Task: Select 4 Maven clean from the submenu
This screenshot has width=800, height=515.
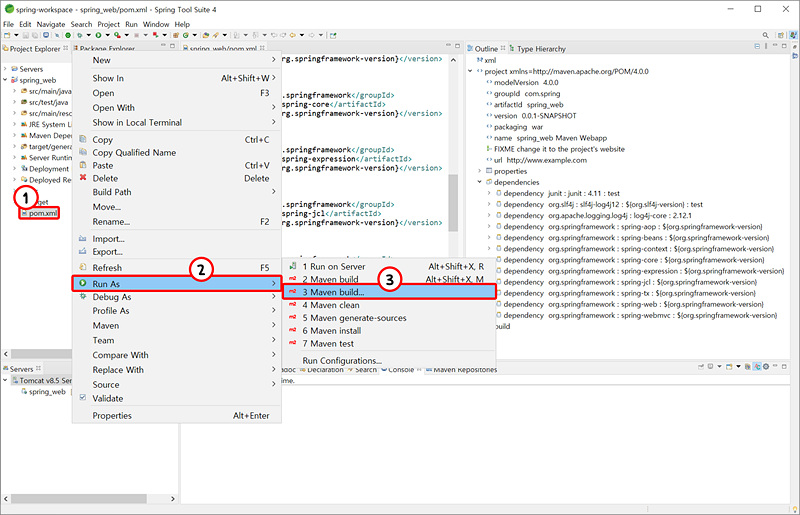Action: pos(389,305)
